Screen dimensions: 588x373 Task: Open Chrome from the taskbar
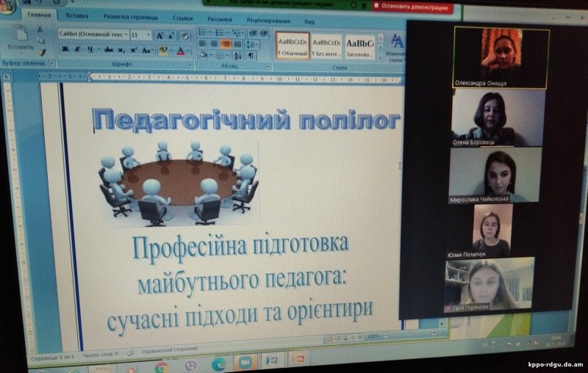[161, 368]
